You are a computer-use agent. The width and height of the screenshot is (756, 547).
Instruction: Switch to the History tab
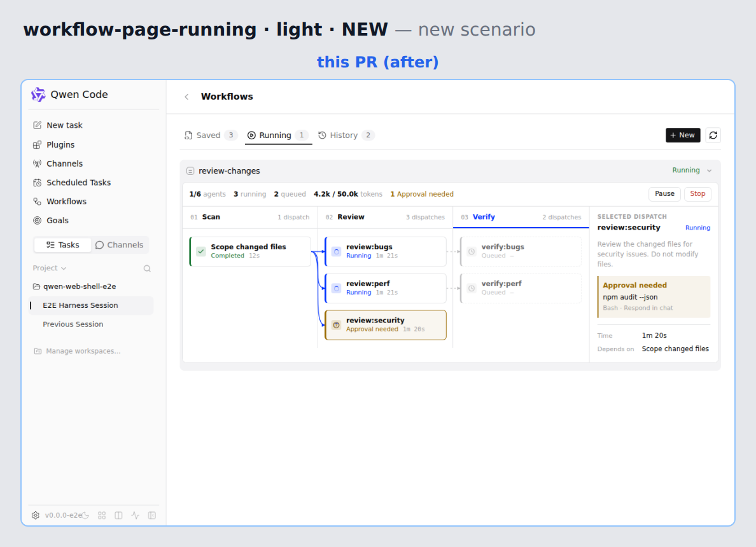point(346,135)
